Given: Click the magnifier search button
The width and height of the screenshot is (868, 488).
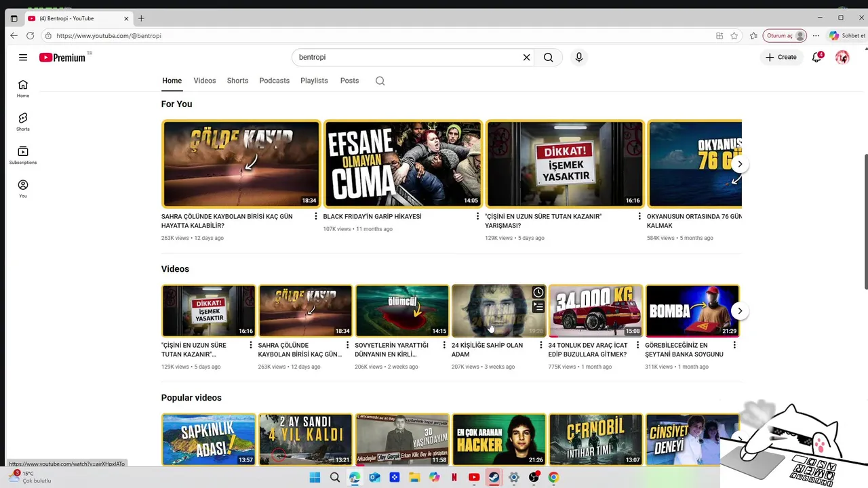Looking at the screenshot, I should (x=548, y=58).
